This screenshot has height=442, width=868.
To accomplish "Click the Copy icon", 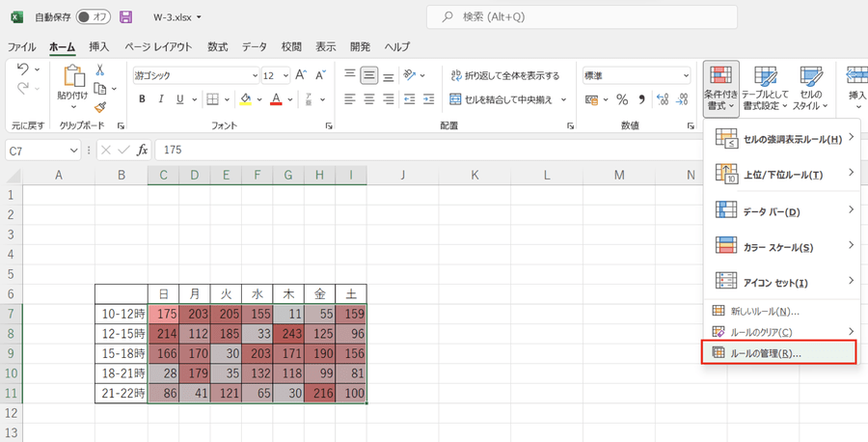I will coord(100,88).
